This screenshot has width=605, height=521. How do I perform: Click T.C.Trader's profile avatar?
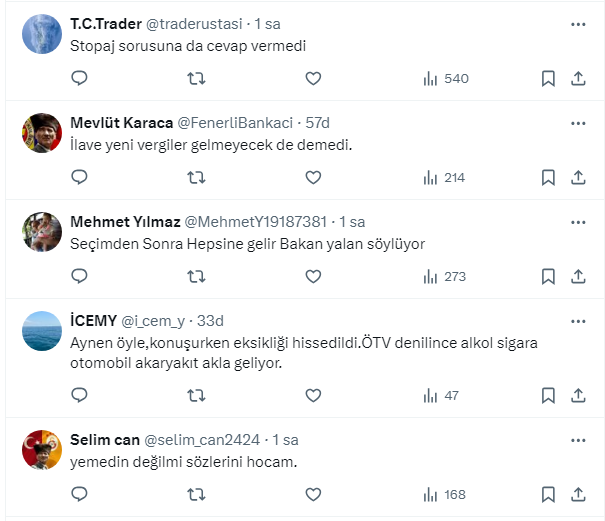(43, 34)
